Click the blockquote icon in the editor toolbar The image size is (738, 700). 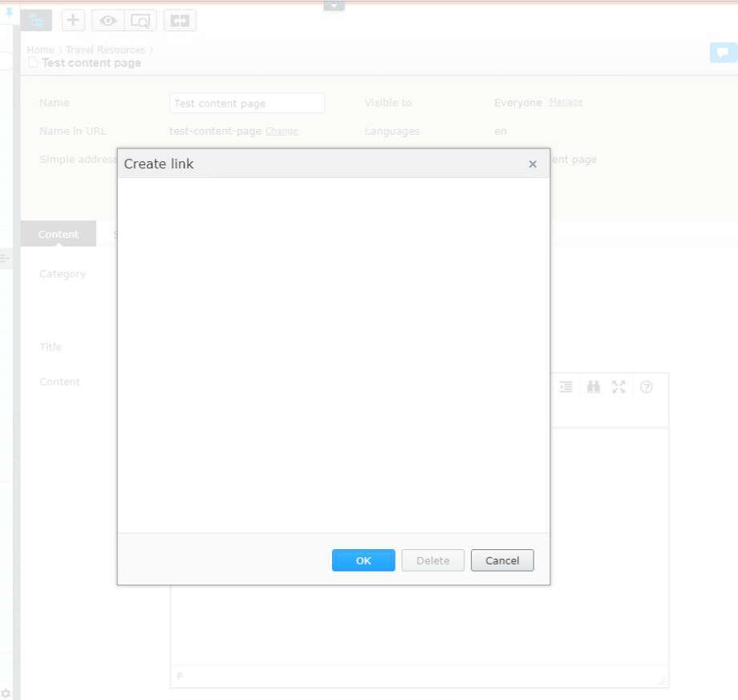(566, 387)
